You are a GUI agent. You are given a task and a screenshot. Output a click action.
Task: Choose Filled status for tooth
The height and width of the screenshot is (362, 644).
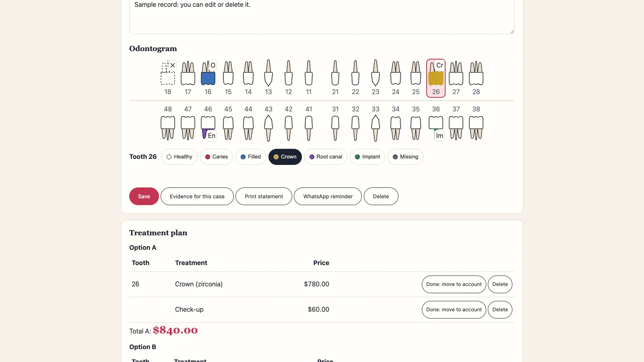coord(251,157)
